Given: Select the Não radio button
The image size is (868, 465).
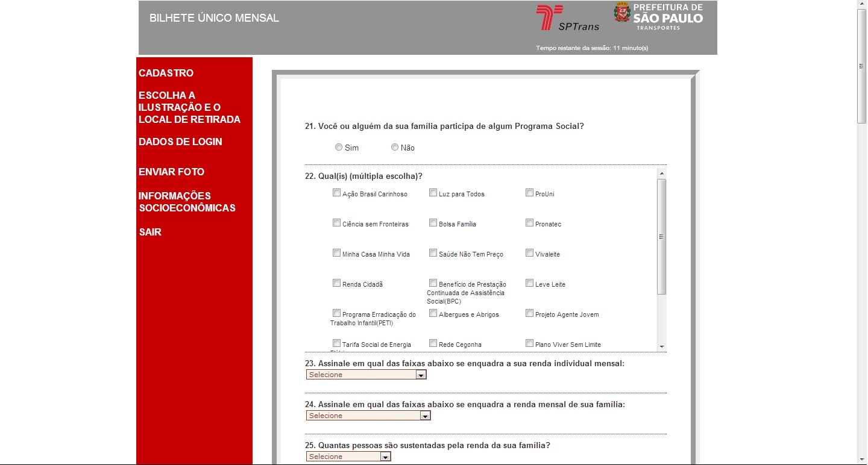Looking at the screenshot, I should point(395,147).
